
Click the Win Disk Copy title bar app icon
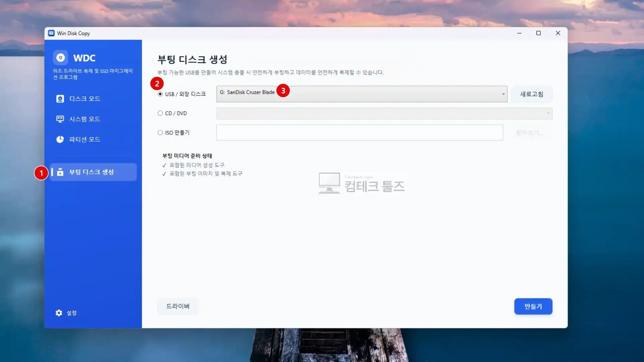pyautogui.click(x=51, y=33)
